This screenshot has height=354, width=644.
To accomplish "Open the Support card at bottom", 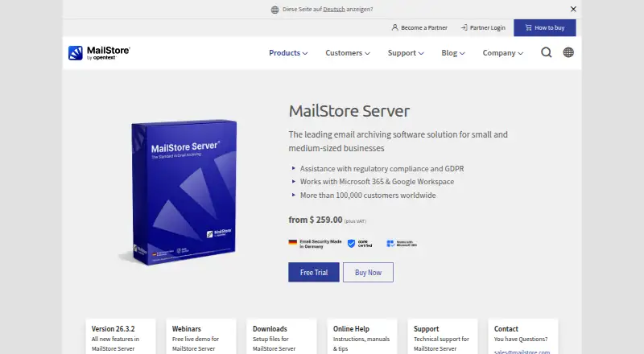I will click(443, 337).
